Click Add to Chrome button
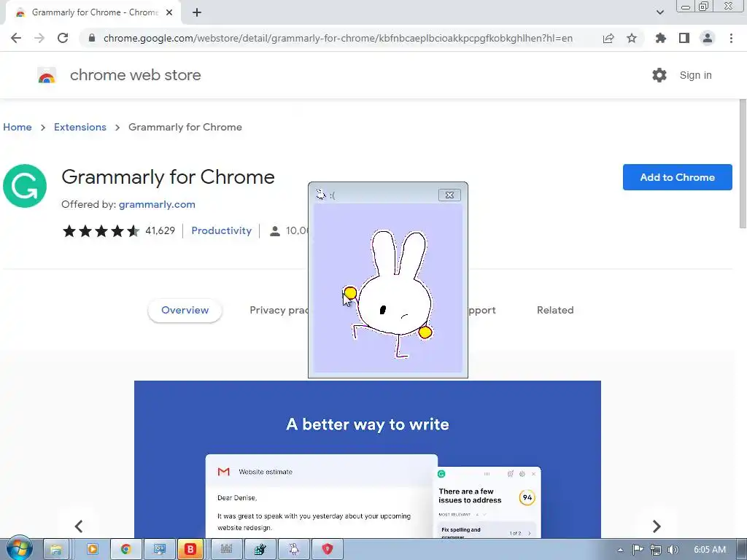Image resolution: width=747 pixels, height=560 pixels. click(677, 177)
